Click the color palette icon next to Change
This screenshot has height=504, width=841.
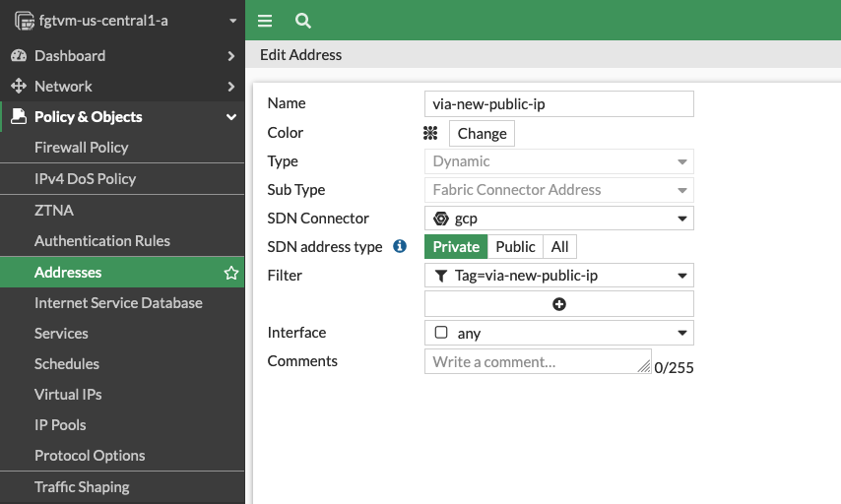430,133
